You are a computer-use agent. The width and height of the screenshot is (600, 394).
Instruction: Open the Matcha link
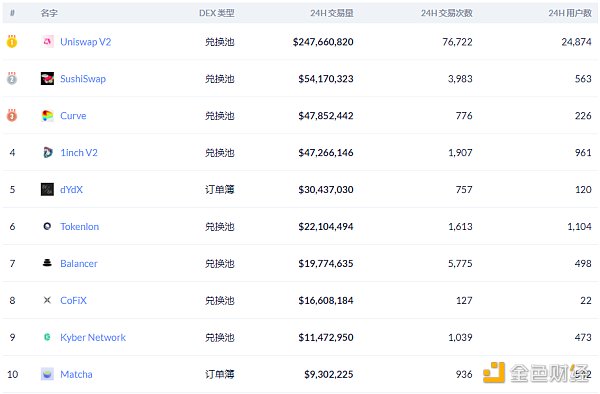point(76,374)
